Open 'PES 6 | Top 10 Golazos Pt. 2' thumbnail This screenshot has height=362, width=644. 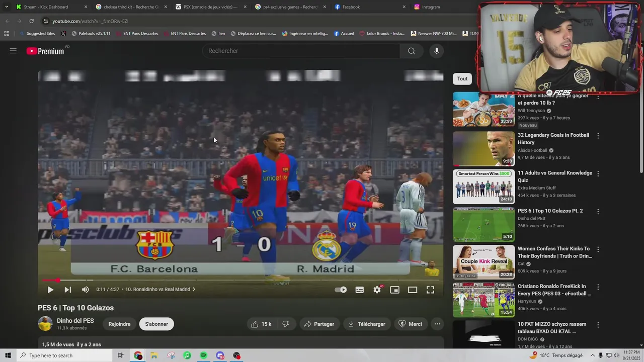coord(484,225)
